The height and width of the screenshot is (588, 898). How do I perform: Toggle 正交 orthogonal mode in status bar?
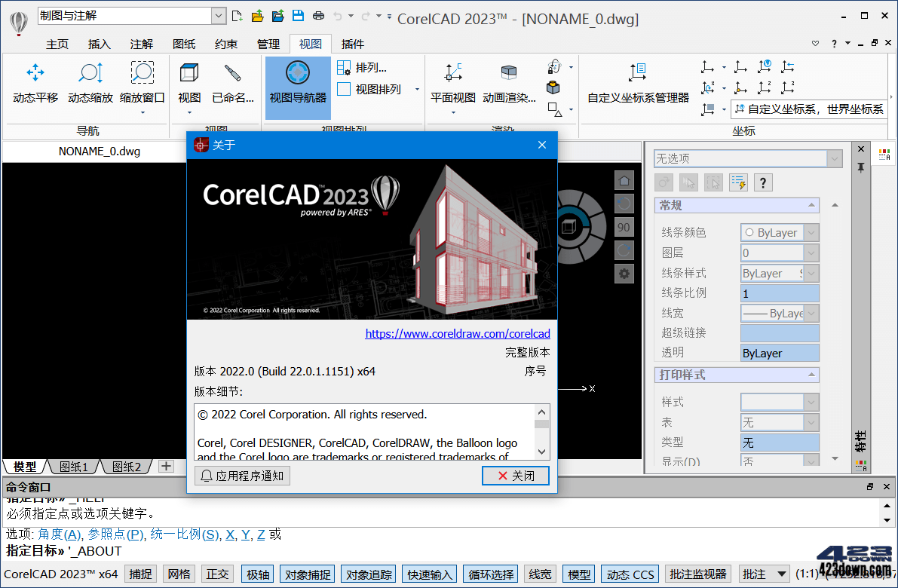(217, 574)
